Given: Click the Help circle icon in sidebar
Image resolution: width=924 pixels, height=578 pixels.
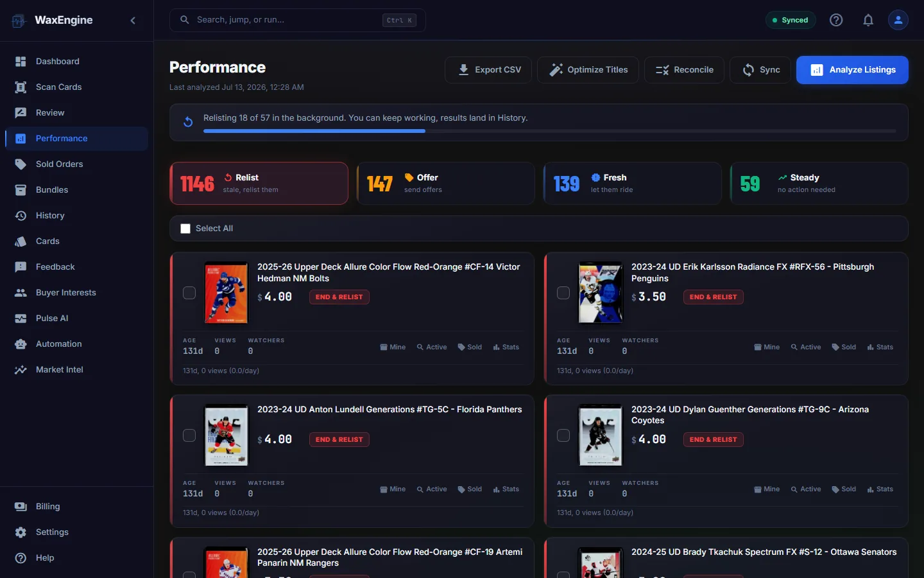Looking at the screenshot, I should click(x=21, y=558).
